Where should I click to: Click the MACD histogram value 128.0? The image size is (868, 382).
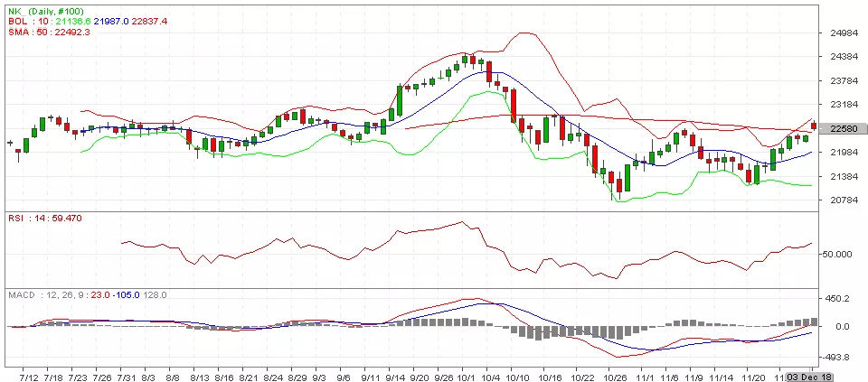coord(155,295)
